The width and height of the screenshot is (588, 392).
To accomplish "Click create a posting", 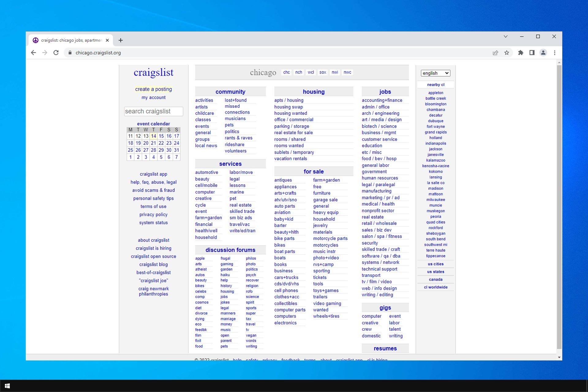I will (153, 89).
